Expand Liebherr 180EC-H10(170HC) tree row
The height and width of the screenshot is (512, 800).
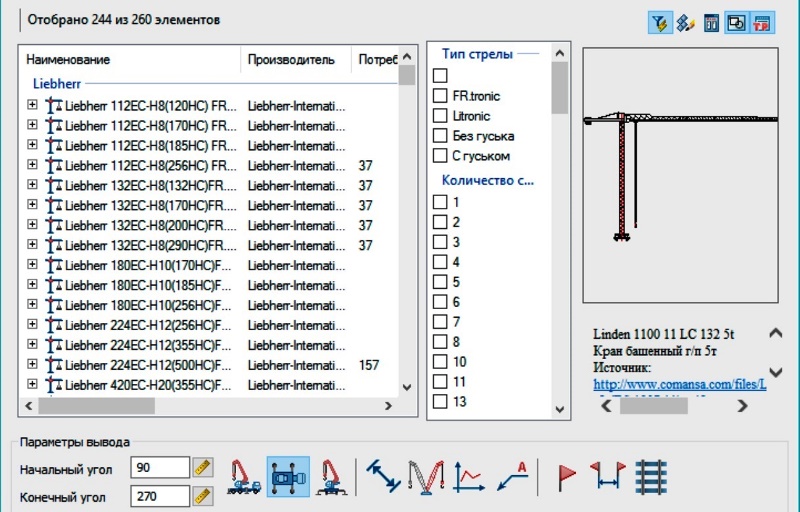coord(32,264)
